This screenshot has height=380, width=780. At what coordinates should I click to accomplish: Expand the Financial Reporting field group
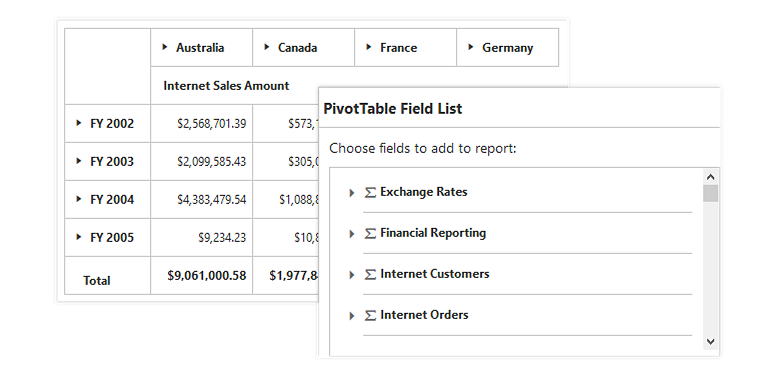point(352,234)
